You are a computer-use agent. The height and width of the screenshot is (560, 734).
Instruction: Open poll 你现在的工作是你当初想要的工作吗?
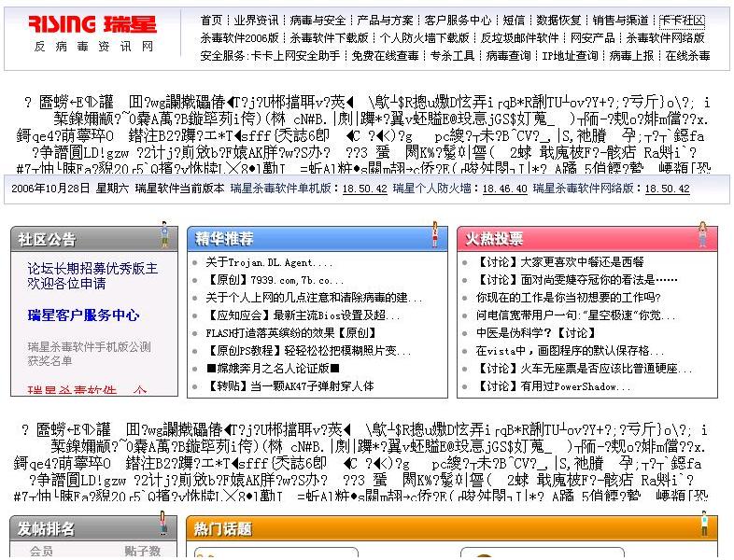(x=569, y=298)
